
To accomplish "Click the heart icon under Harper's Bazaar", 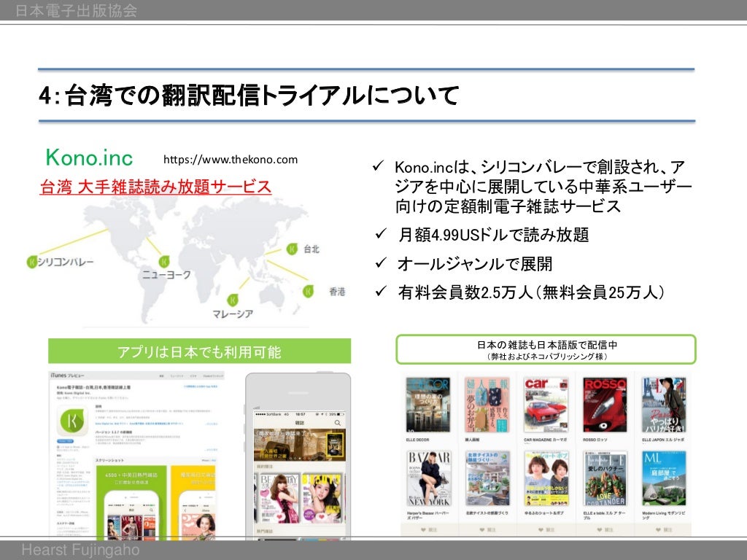I will point(424,529).
